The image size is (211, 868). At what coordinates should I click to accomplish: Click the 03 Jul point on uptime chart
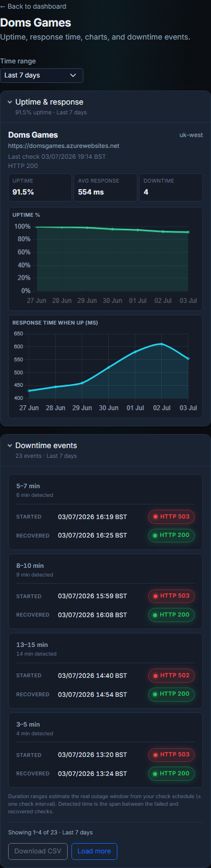(188, 232)
